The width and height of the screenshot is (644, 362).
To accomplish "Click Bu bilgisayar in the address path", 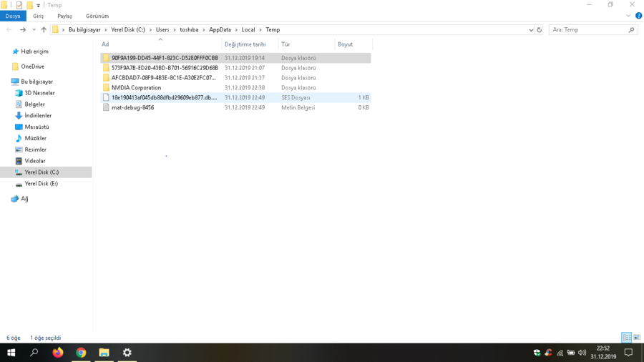I will tap(84, 29).
